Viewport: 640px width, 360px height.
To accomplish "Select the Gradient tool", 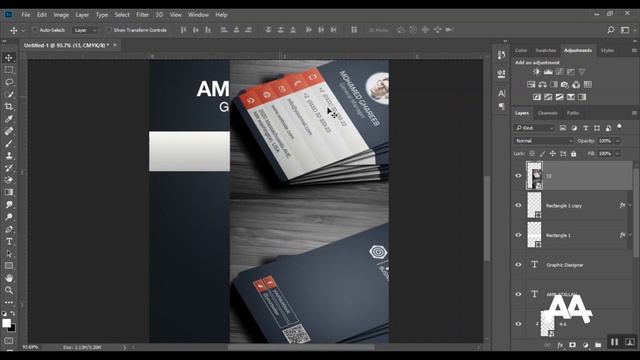I will click(x=9, y=192).
